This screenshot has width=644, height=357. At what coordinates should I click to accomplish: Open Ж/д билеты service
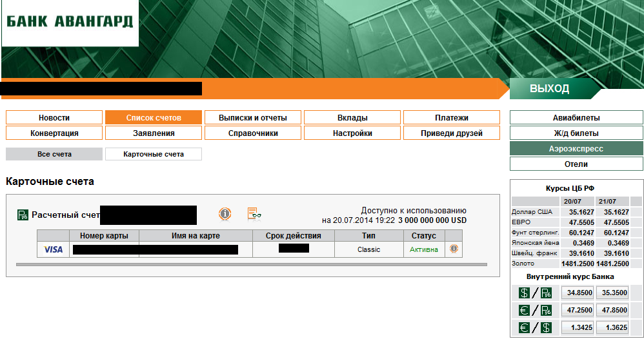[576, 133]
